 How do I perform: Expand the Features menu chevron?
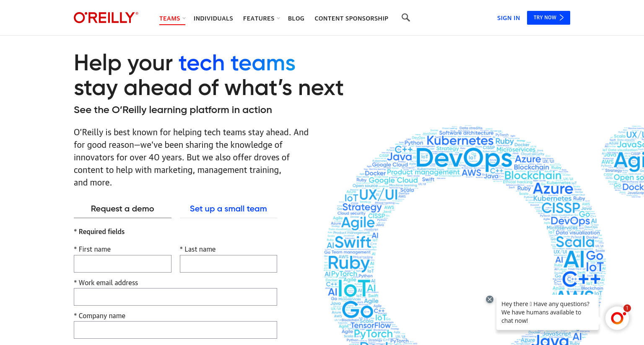tap(278, 18)
